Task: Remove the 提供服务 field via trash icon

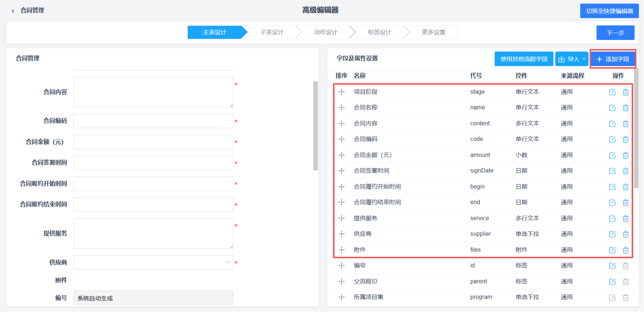Action: (x=626, y=218)
